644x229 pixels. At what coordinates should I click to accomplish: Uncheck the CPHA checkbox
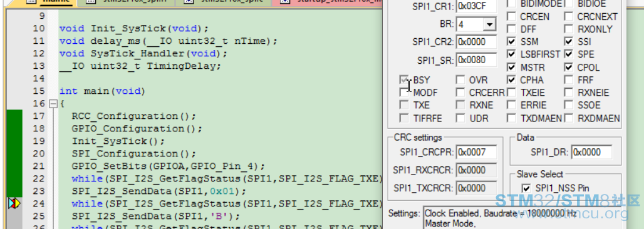click(x=511, y=79)
